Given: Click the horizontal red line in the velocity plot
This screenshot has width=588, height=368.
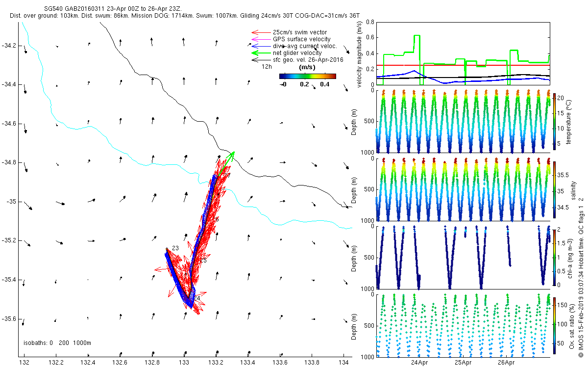Looking at the screenshot, I should [x=463, y=65].
